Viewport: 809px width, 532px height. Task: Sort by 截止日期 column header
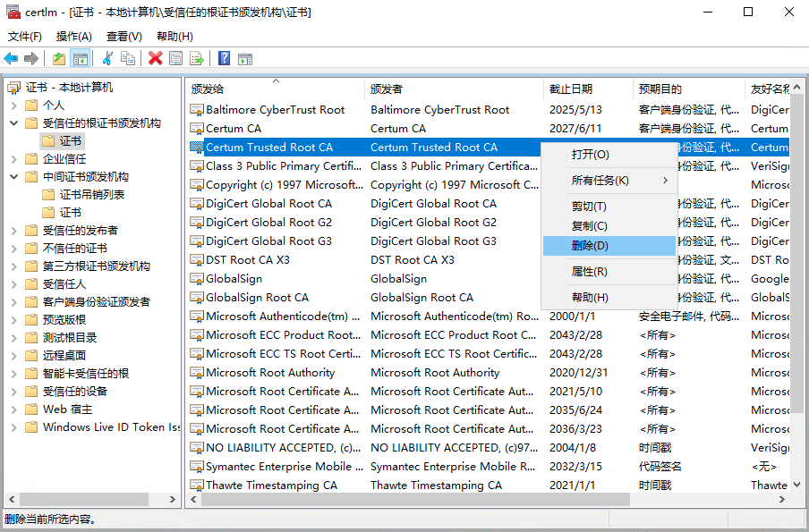(x=571, y=89)
